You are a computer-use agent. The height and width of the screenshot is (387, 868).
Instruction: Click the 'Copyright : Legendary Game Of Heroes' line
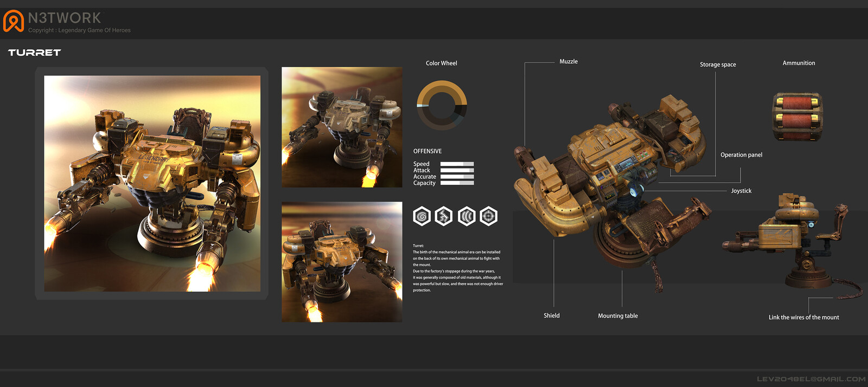coord(79,30)
